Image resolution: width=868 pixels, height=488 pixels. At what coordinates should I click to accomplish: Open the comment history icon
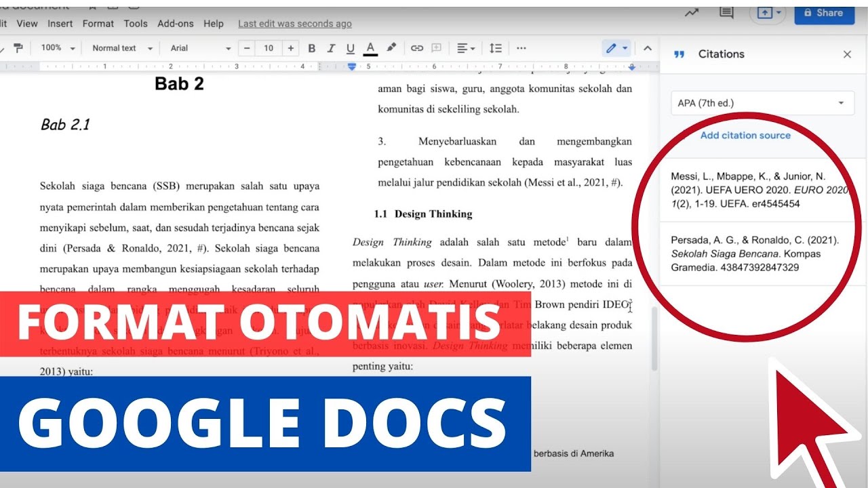pos(727,13)
